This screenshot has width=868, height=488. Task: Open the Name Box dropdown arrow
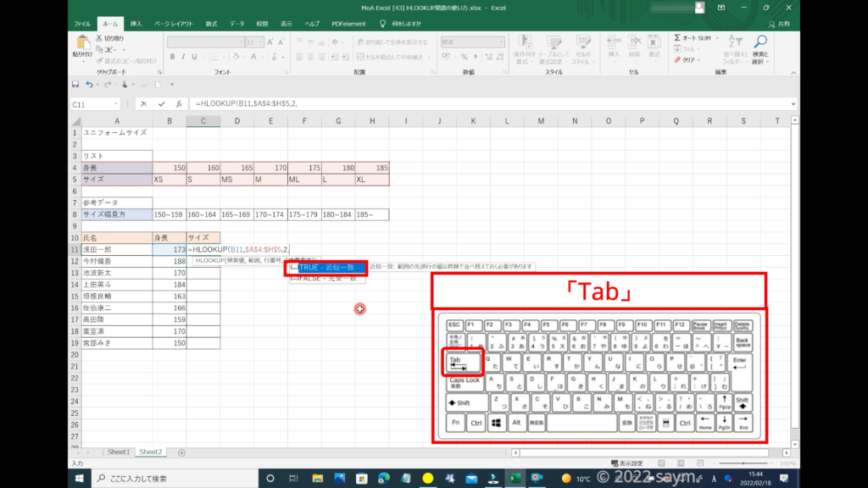pos(116,104)
